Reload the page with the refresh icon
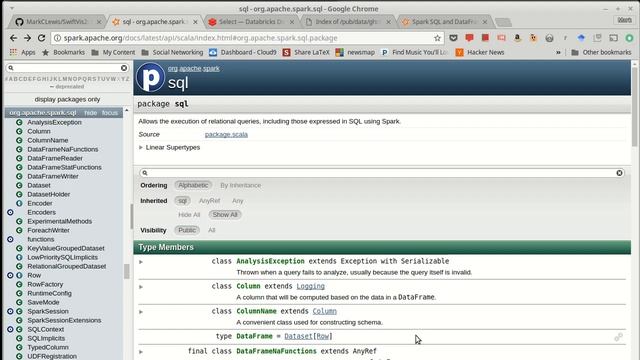Viewport: 640px width, 360px height. (41, 38)
